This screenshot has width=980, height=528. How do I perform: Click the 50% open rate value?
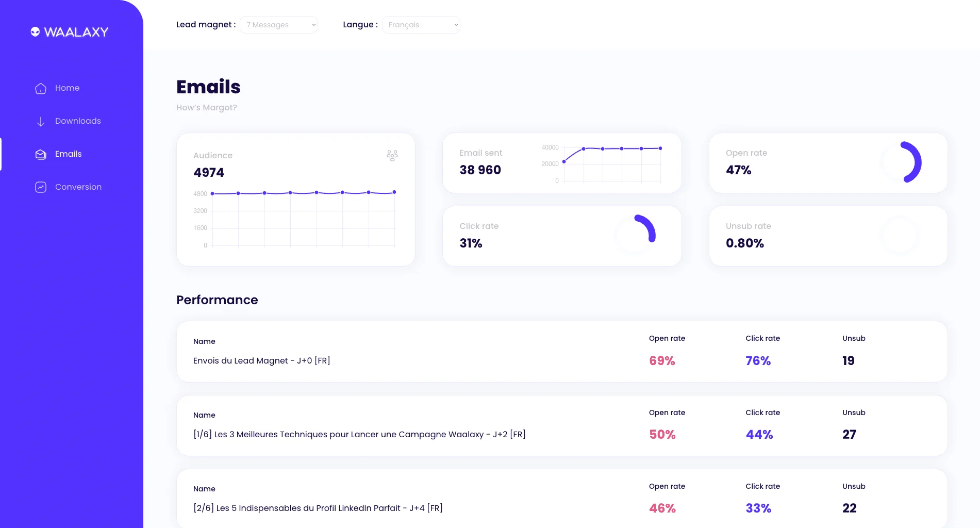tap(662, 435)
